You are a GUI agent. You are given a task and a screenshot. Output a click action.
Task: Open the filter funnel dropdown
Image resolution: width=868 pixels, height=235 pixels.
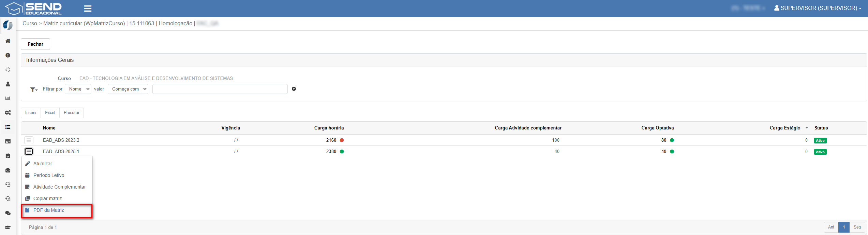tap(34, 89)
